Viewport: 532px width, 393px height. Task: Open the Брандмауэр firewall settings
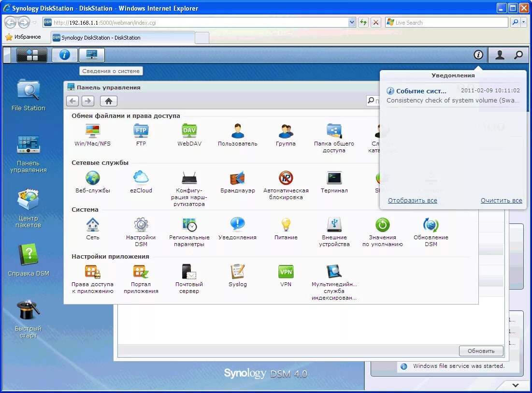click(238, 182)
